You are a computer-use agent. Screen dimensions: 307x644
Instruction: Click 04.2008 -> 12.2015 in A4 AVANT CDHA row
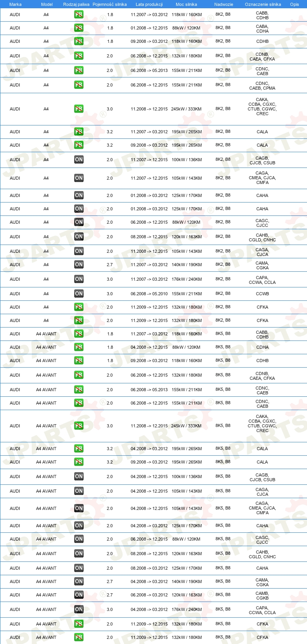pyautogui.click(x=149, y=347)
